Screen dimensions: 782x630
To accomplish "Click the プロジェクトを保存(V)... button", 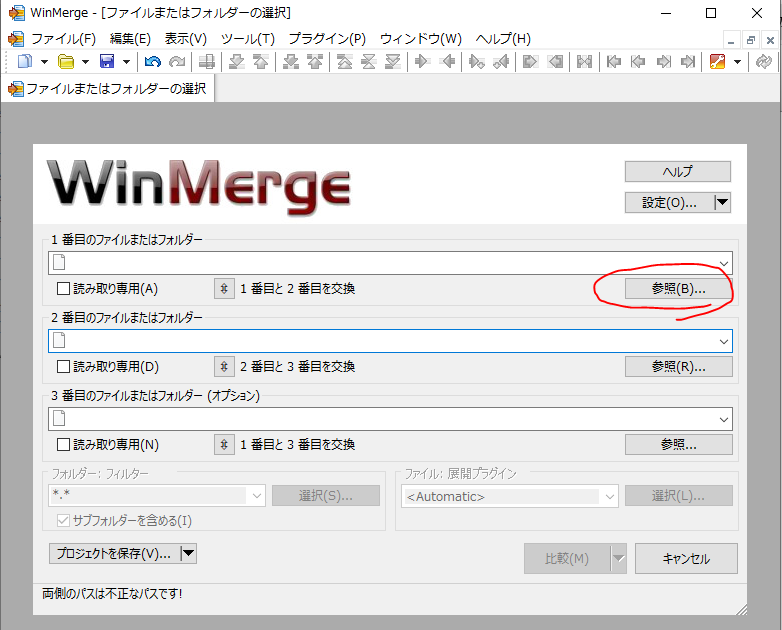I will pyautogui.click(x=114, y=553).
